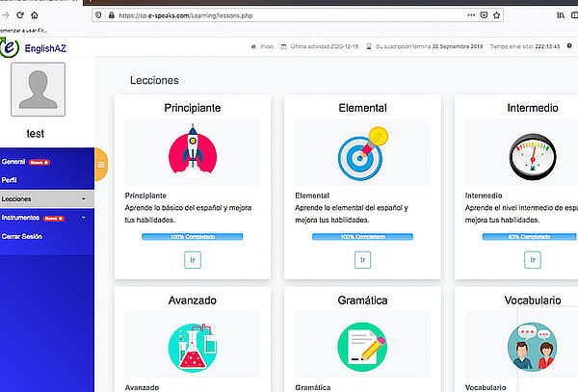Click Cerrar Sesión to log out

[22, 236]
